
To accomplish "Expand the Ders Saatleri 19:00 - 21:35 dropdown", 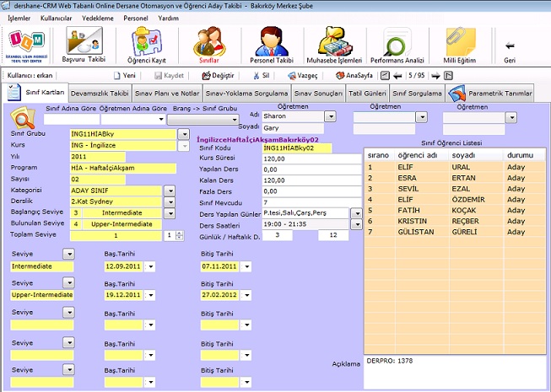I will coord(357,224).
